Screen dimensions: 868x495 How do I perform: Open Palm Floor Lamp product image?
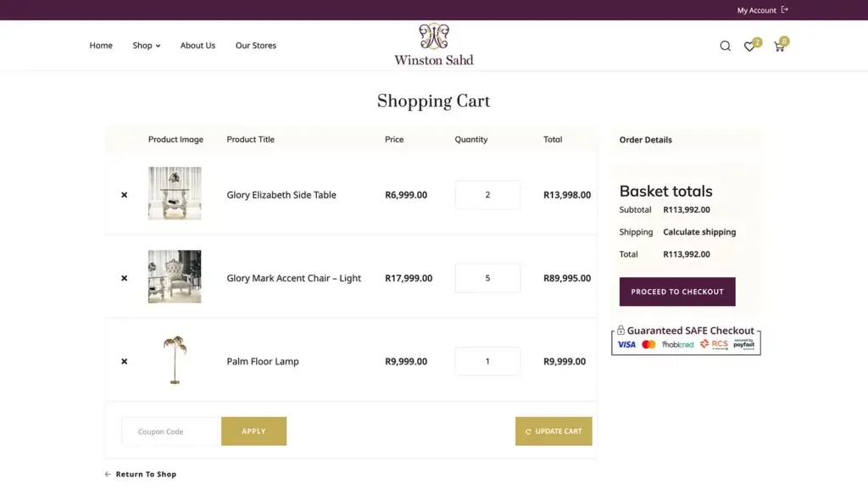175,359
